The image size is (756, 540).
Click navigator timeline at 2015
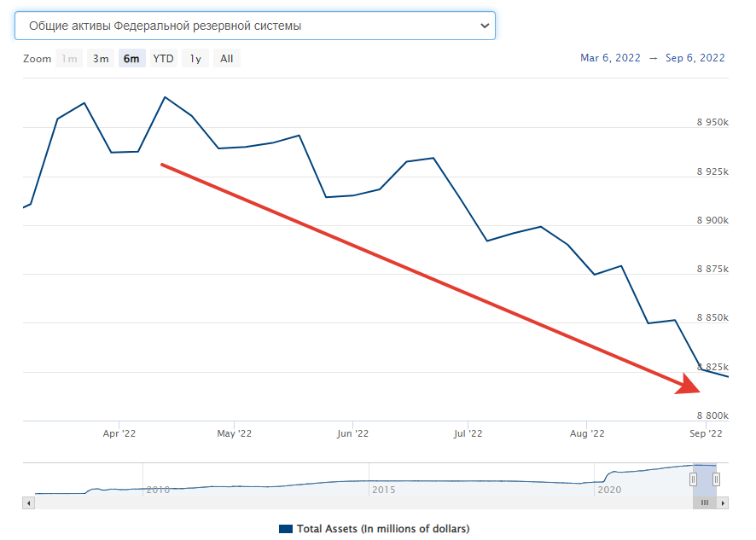pos(383,490)
